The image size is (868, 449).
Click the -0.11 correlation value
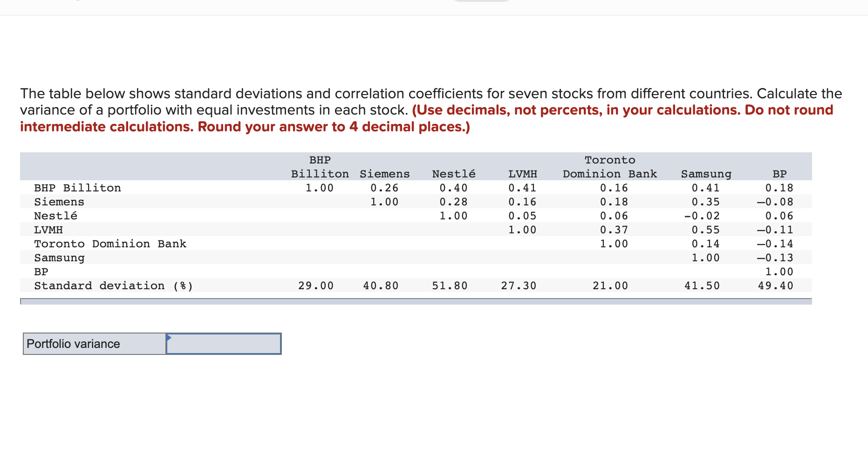pyautogui.click(x=775, y=230)
